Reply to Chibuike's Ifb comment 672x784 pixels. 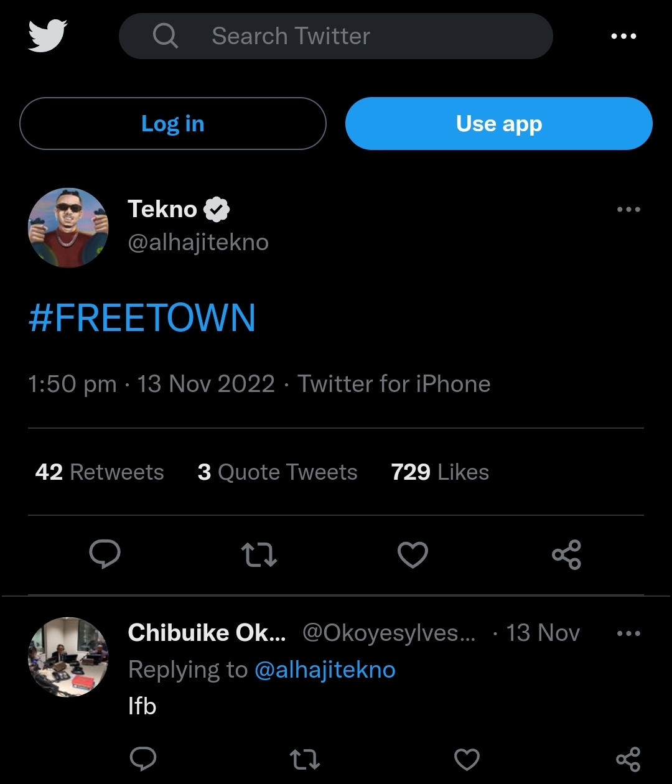click(x=143, y=758)
